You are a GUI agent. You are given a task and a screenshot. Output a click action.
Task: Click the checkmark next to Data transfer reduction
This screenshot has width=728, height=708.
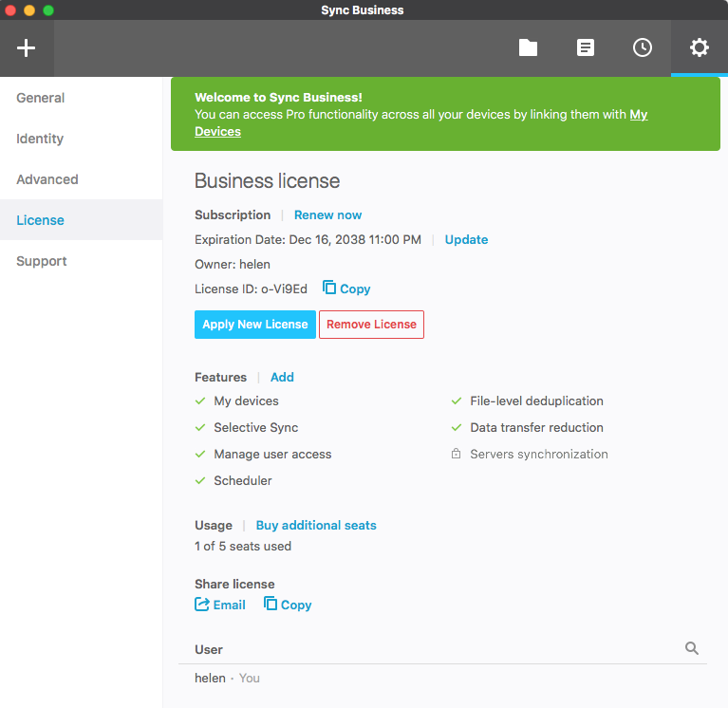coord(457,427)
